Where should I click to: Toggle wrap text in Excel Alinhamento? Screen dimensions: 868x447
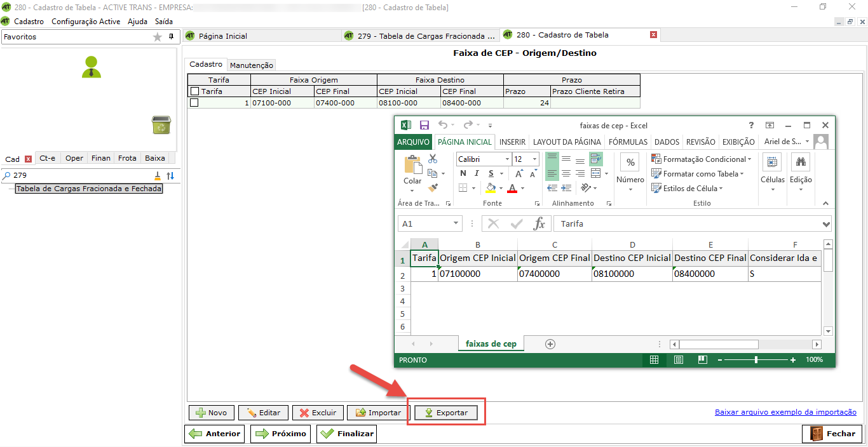click(x=596, y=159)
